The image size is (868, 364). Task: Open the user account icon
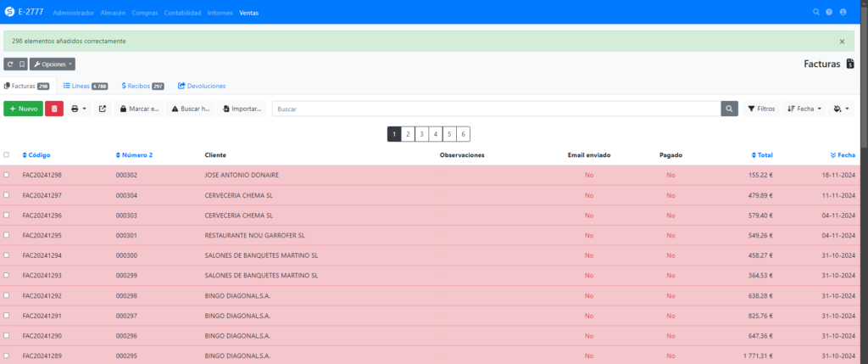point(843,12)
